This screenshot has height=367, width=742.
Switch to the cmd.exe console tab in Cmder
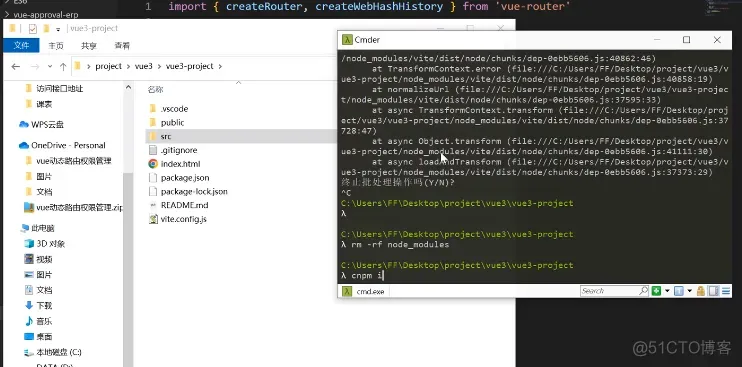[364, 291]
